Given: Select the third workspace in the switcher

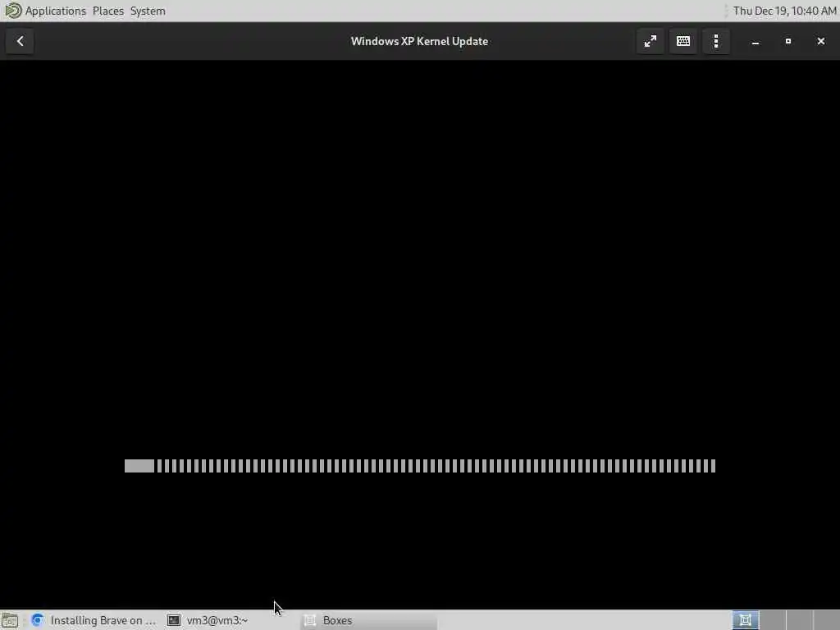Looking at the screenshot, I should (799, 620).
